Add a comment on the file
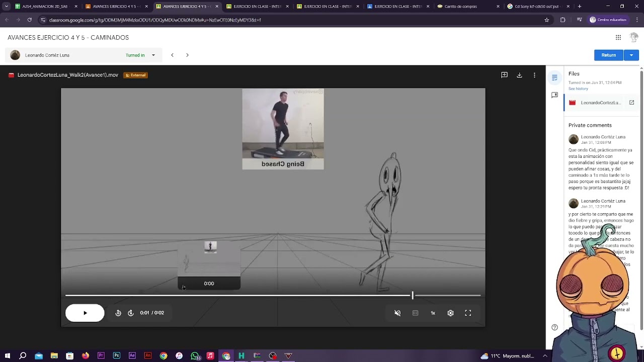This screenshot has height=362, width=644. 504,75
